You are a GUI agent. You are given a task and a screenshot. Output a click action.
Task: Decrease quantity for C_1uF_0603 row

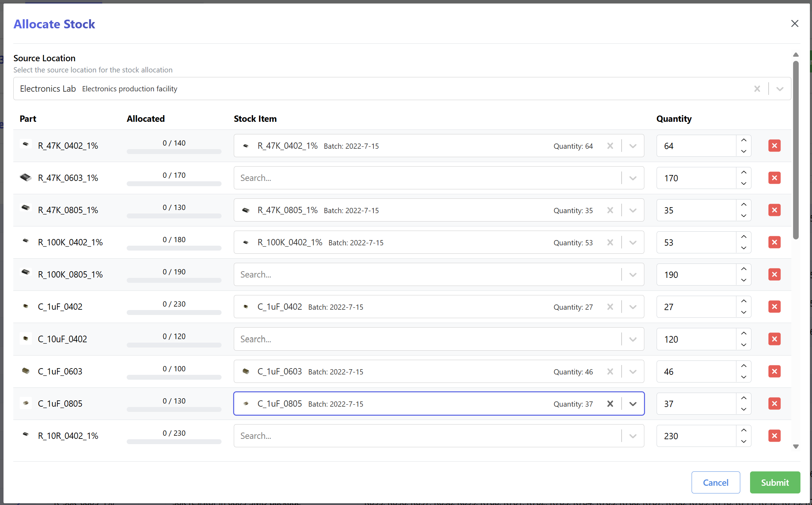744,377
